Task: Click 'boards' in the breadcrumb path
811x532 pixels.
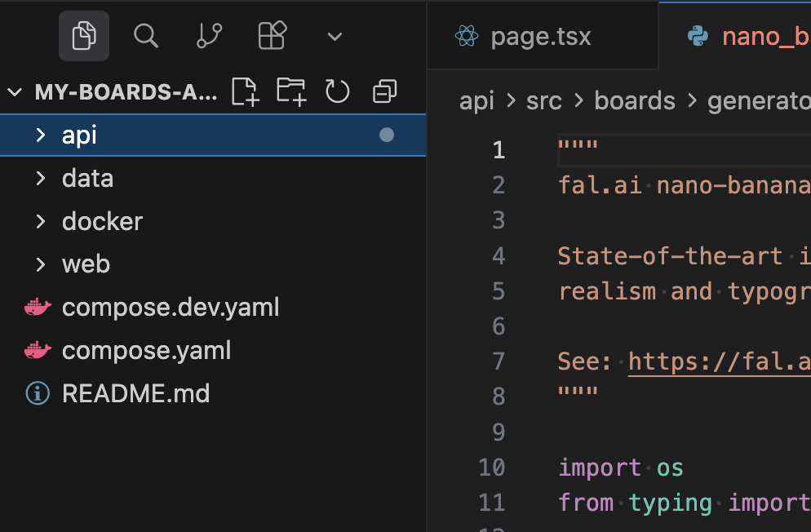Action: click(635, 101)
